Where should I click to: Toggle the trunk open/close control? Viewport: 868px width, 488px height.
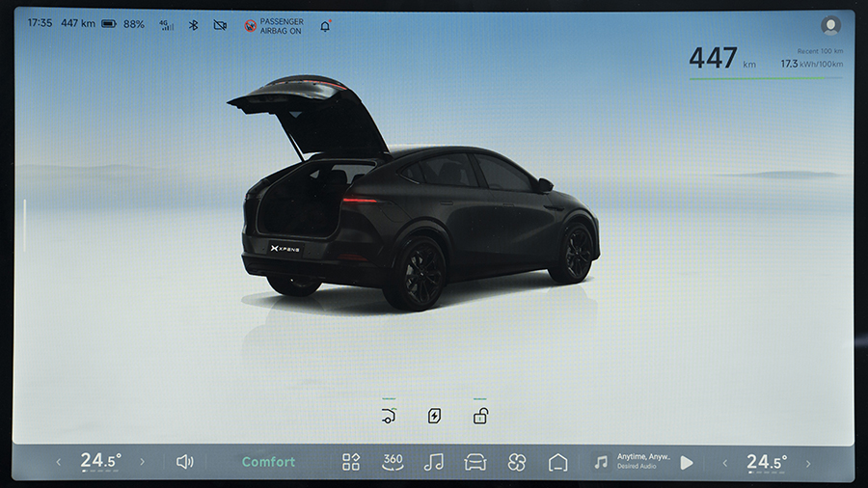click(389, 416)
